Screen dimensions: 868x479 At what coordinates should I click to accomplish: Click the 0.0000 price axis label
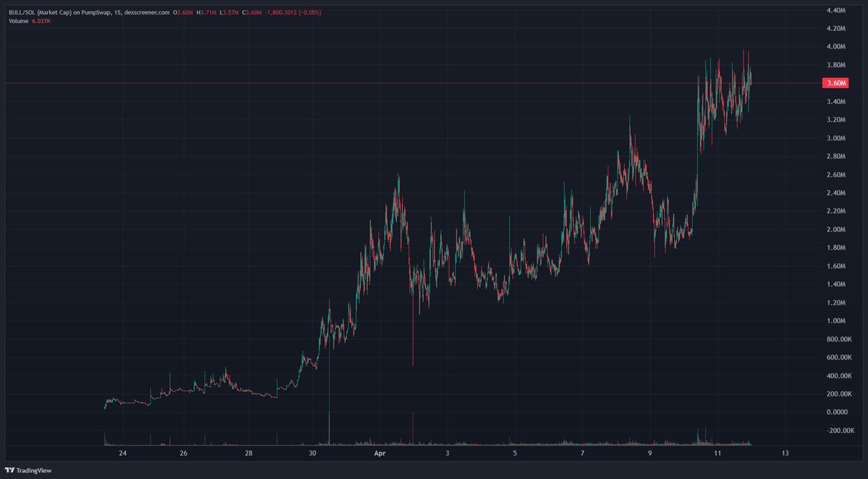click(x=836, y=412)
